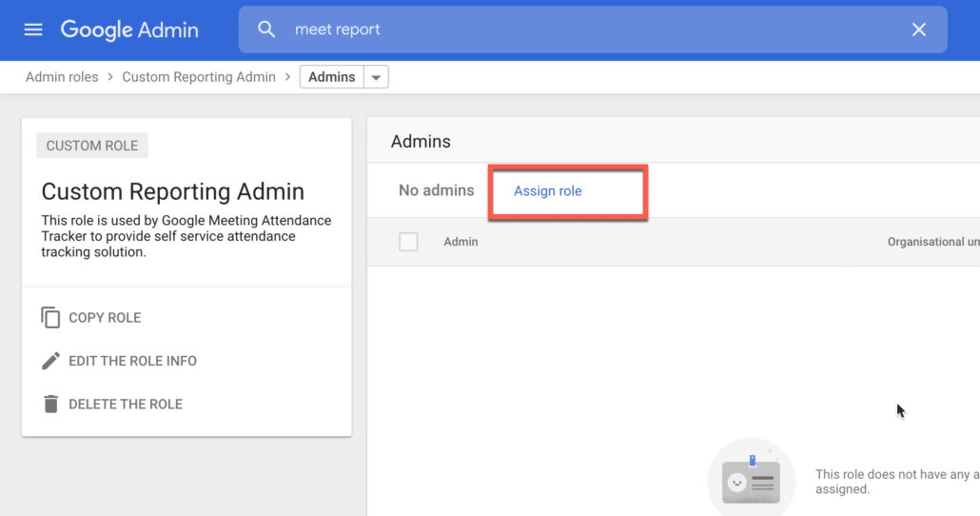Click the Google Admin logo
The image size is (980, 516).
click(129, 30)
